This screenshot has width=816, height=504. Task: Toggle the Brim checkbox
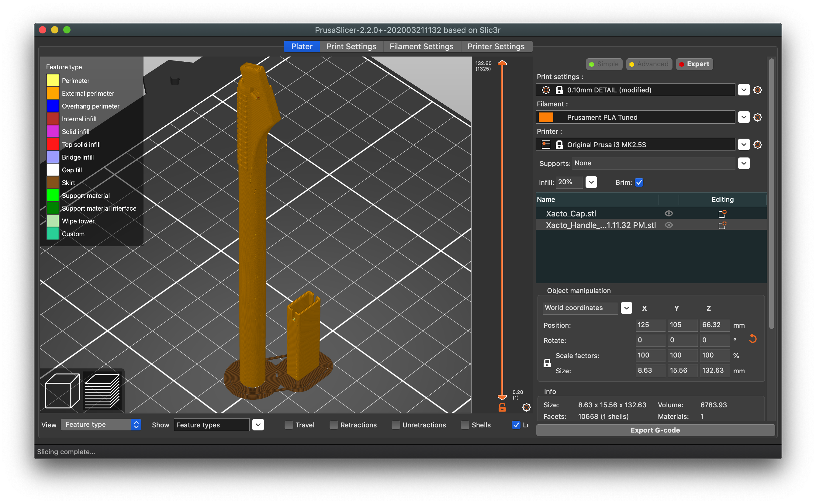click(x=639, y=182)
